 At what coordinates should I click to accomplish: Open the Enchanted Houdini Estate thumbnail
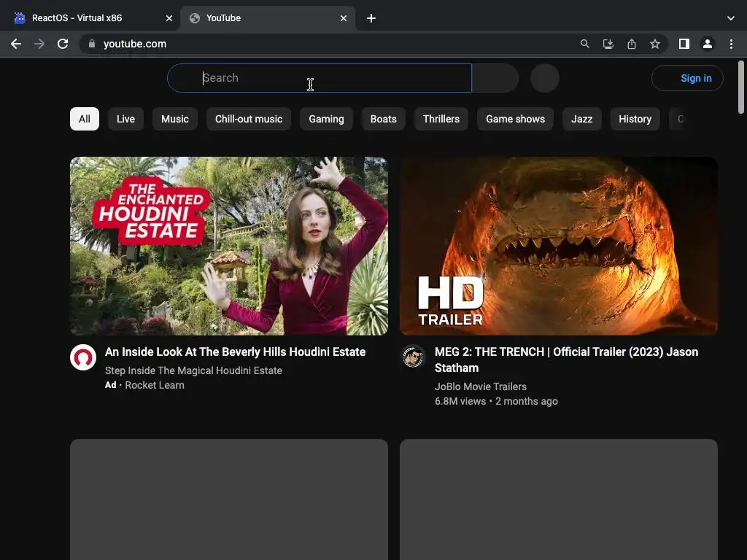pyautogui.click(x=229, y=246)
